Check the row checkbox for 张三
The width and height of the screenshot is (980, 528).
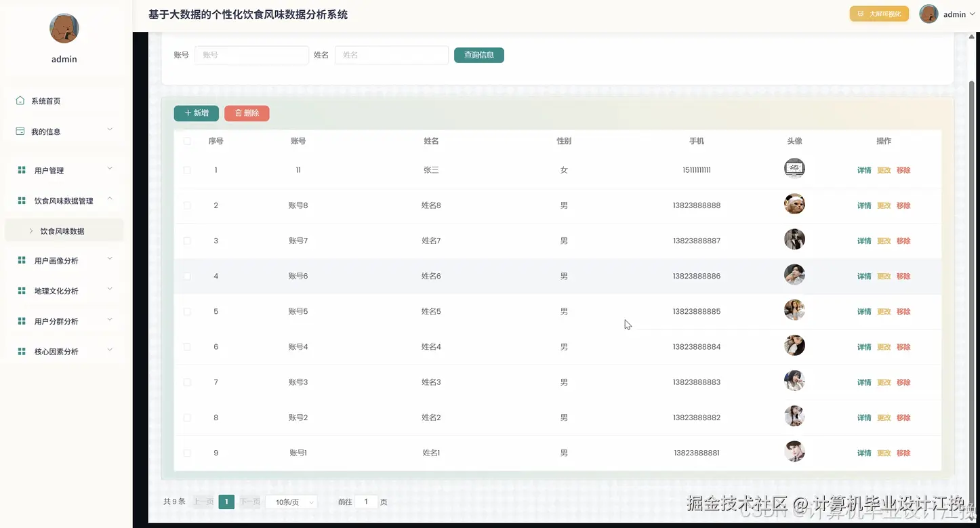click(187, 170)
